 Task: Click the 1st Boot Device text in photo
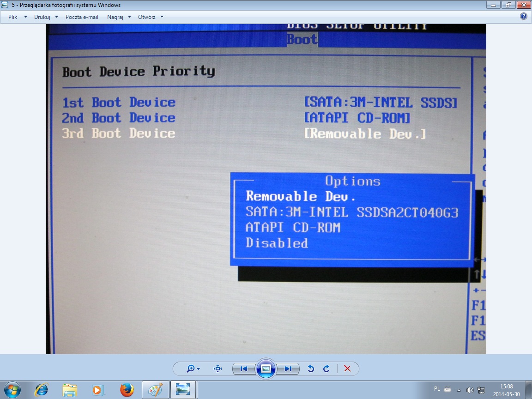point(119,103)
